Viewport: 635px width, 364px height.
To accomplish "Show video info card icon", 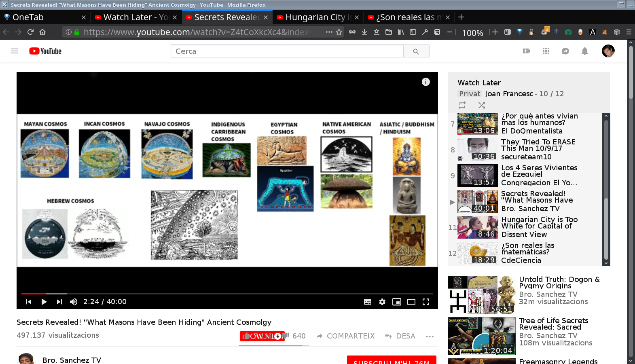I will [x=426, y=82].
